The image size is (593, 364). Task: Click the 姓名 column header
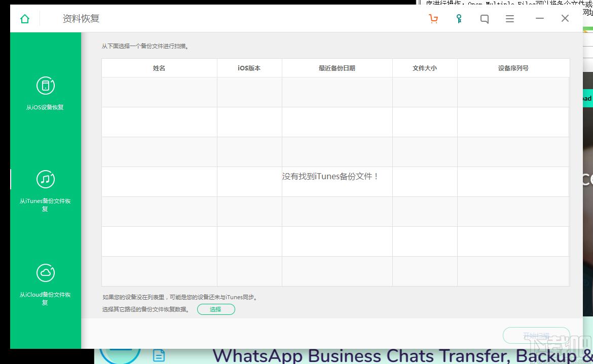tap(159, 68)
